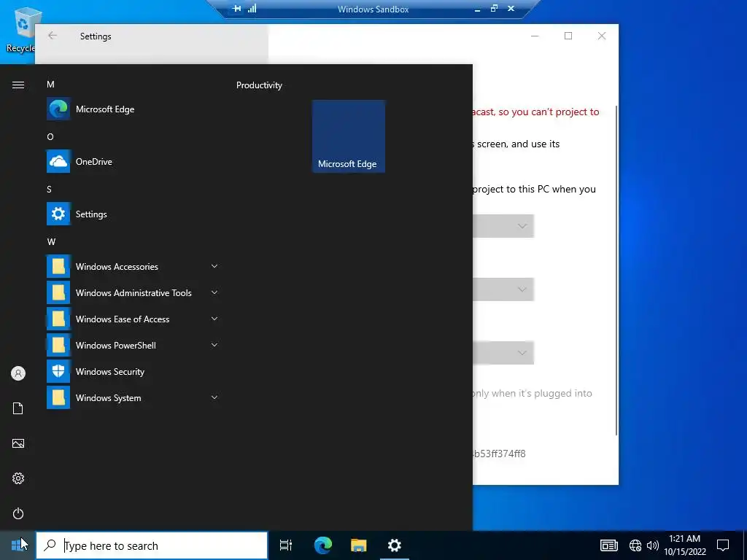Open the second dropdown in Settings window
Screen dimensions: 747x560
tap(503, 289)
